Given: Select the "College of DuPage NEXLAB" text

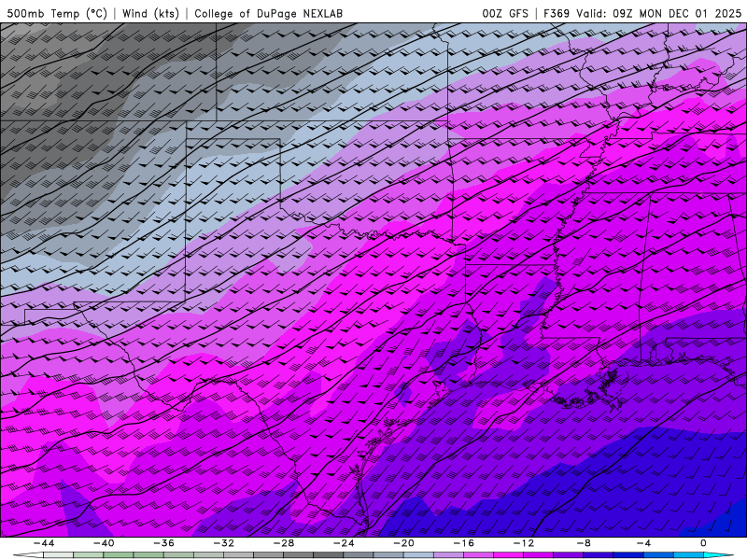Looking at the screenshot, I should (268, 13).
